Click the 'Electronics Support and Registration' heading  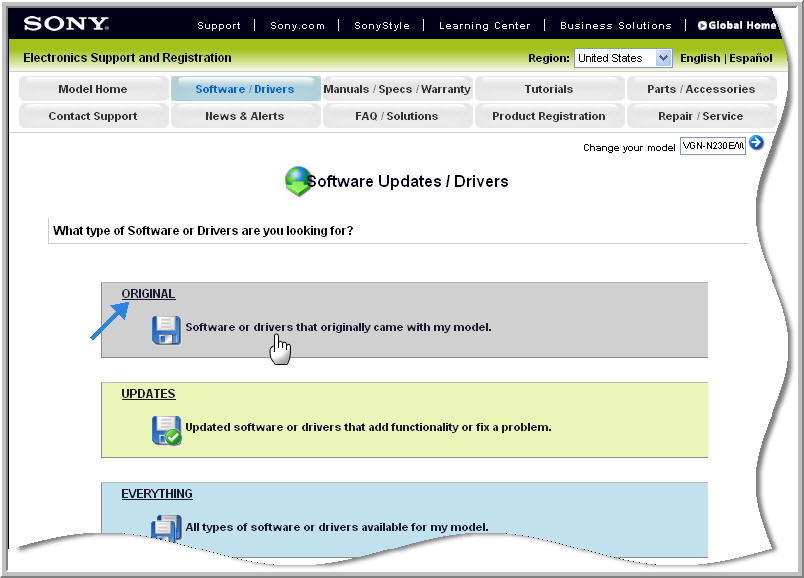(x=127, y=57)
